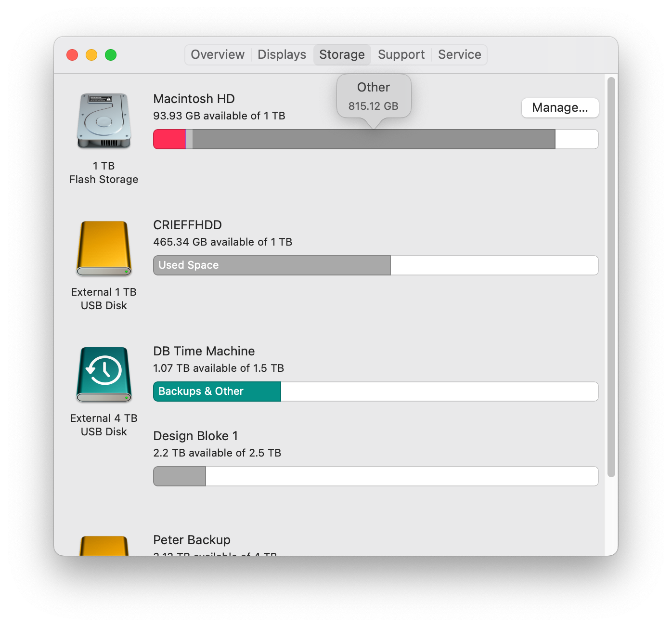
Task: Click the red segment of Macintosh HD bar
Action: tap(169, 139)
